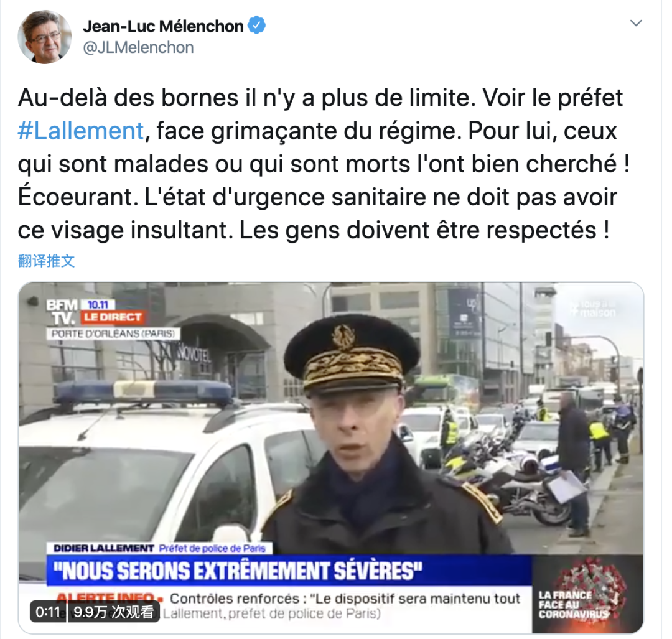Play the BFM TV video of the préfet
The image size is (672, 639).
point(331,458)
